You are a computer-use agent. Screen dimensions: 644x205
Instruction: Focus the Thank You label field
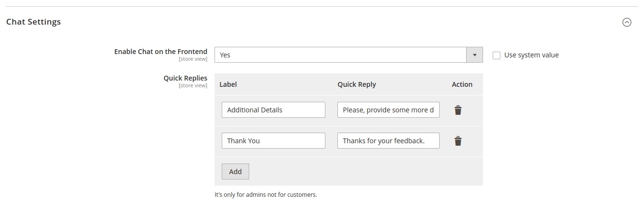(x=273, y=140)
